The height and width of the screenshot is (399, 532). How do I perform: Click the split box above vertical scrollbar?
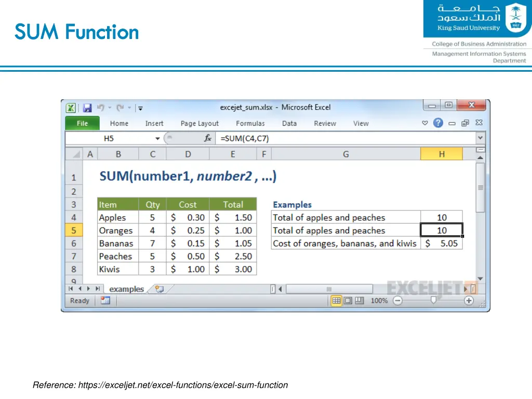(481, 150)
